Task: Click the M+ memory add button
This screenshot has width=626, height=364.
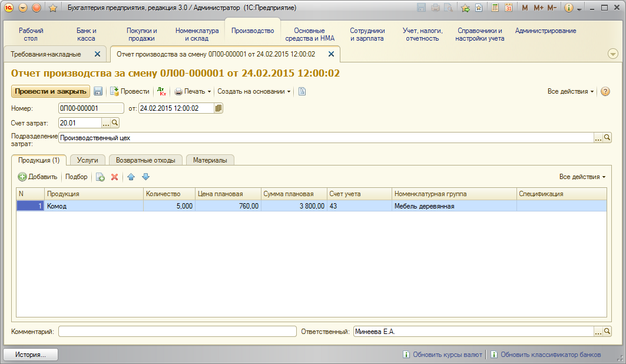Action: [x=538, y=8]
